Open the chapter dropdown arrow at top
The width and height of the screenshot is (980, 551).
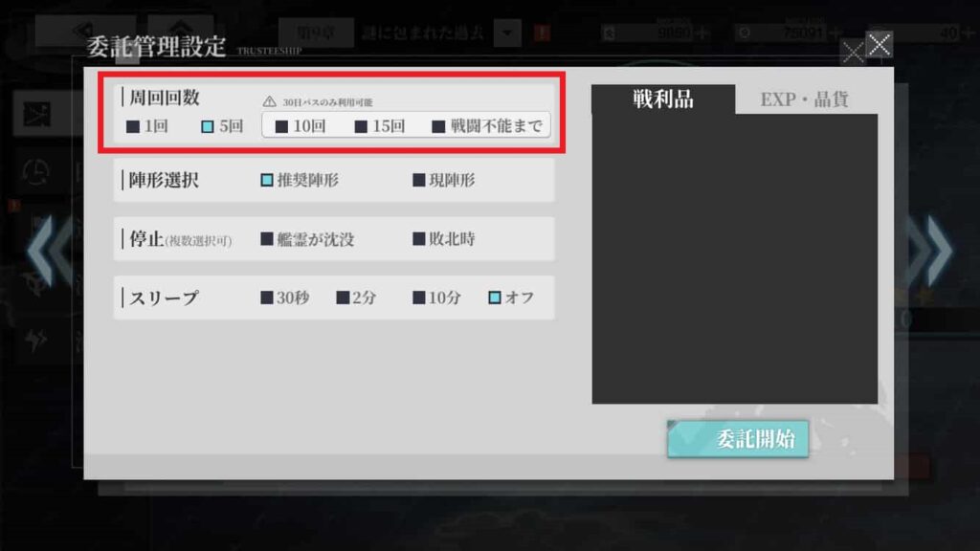coord(507,33)
